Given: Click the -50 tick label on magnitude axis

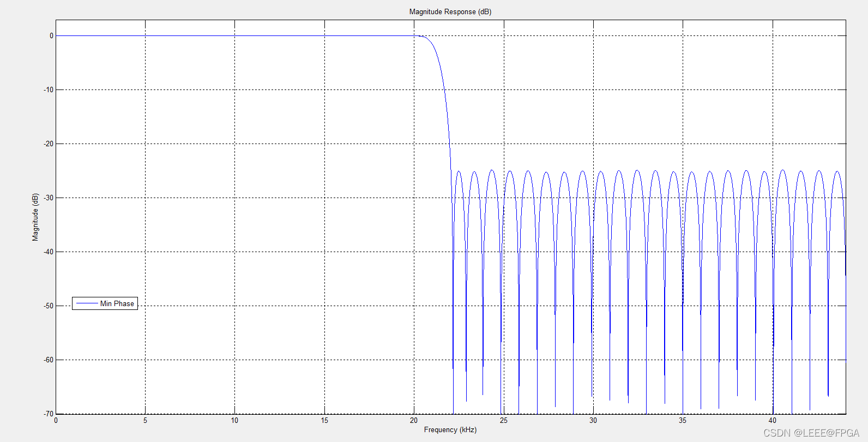Looking at the screenshot, I should pyautogui.click(x=49, y=306).
